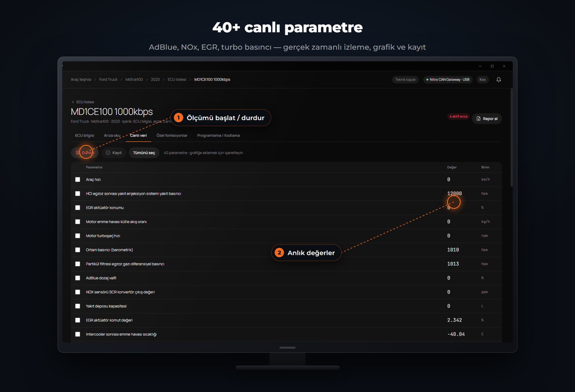Close the diagnostic app window
This screenshot has height=392, width=575.
[504, 66]
